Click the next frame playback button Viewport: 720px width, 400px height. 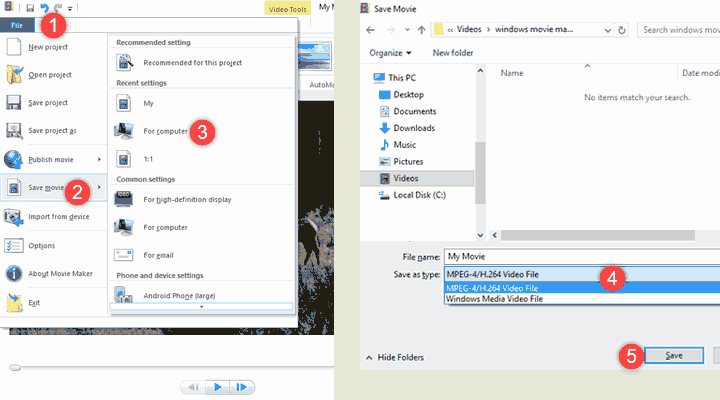click(x=242, y=387)
